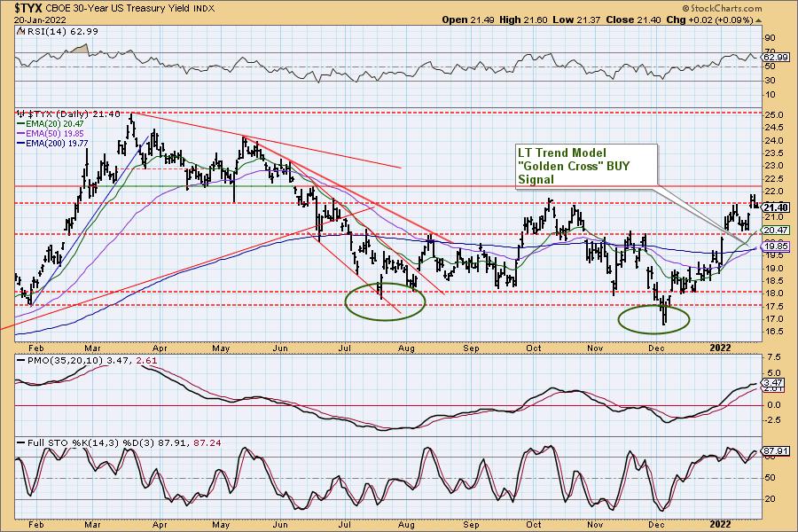Click the $TYX ticker symbol in the header
The image size is (798, 532).
pyautogui.click(x=29, y=8)
